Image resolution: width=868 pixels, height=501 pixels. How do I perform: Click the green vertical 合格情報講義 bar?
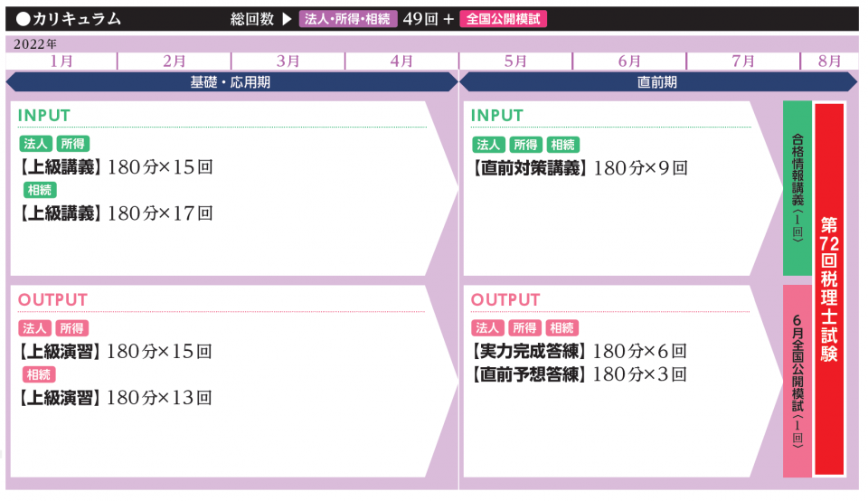[x=797, y=188]
